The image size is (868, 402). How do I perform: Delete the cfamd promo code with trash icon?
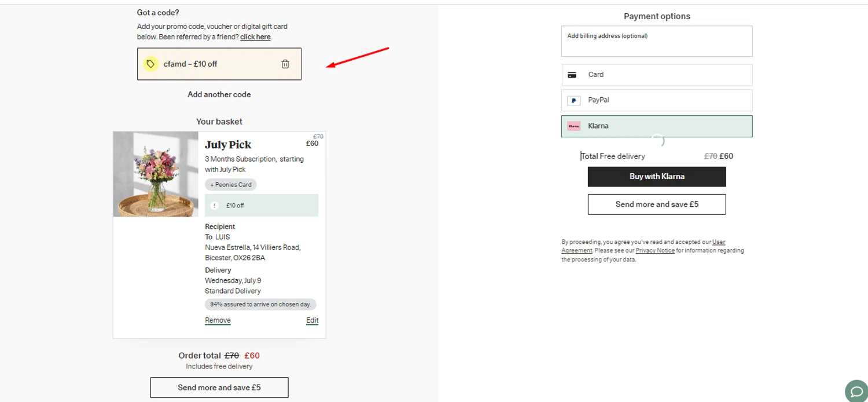click(285, 64)
